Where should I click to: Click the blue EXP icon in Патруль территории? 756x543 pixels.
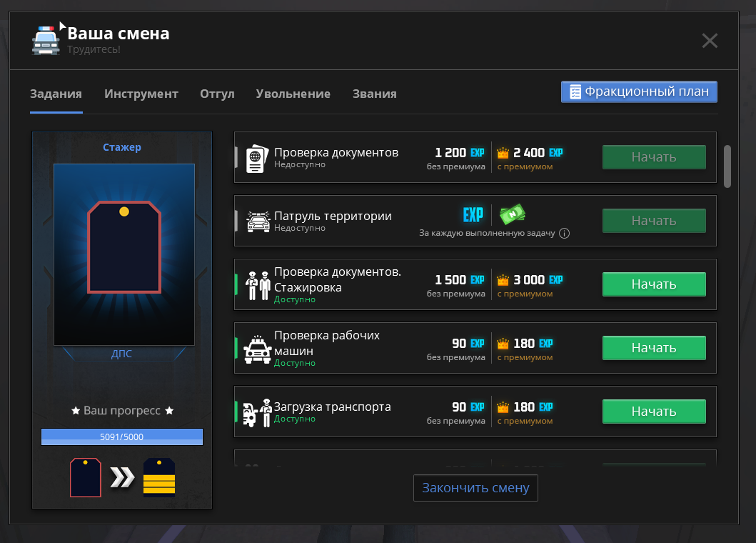(x=473, y=215)
